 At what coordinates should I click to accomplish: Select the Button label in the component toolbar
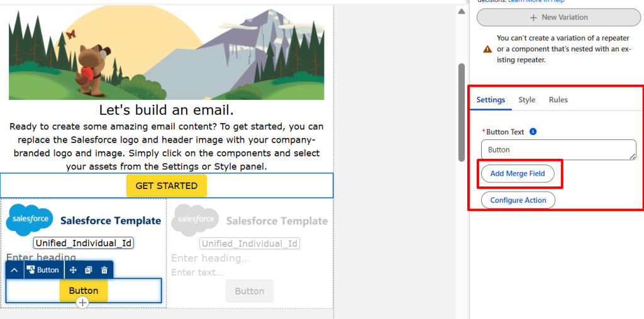point(43,270)
